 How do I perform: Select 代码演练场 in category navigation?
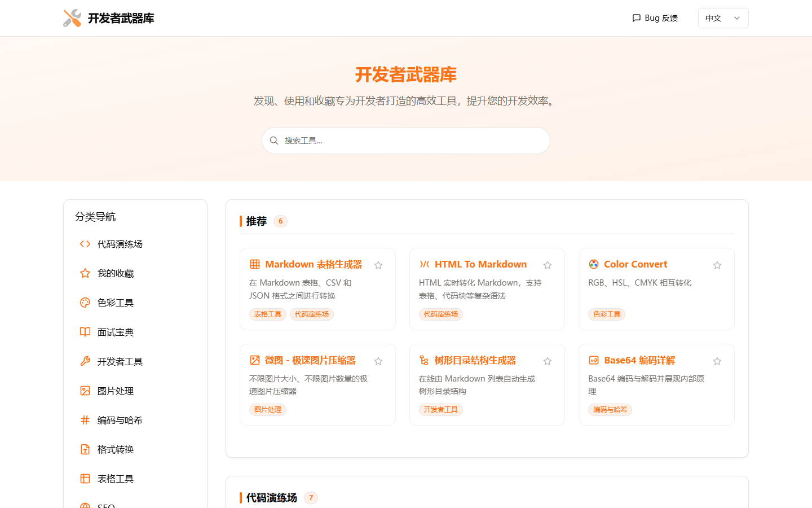[x=135, y=244]
